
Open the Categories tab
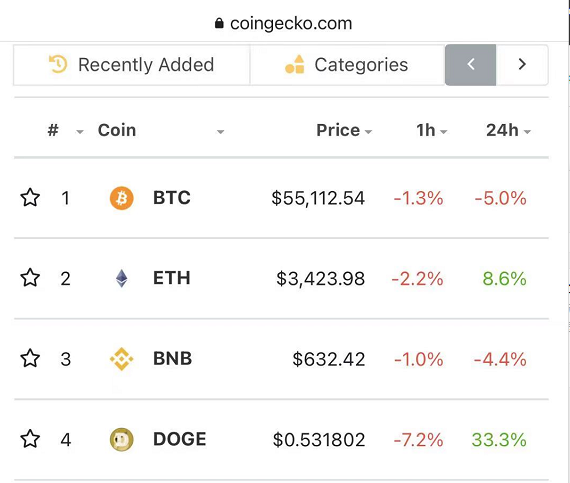pos(347,65)
